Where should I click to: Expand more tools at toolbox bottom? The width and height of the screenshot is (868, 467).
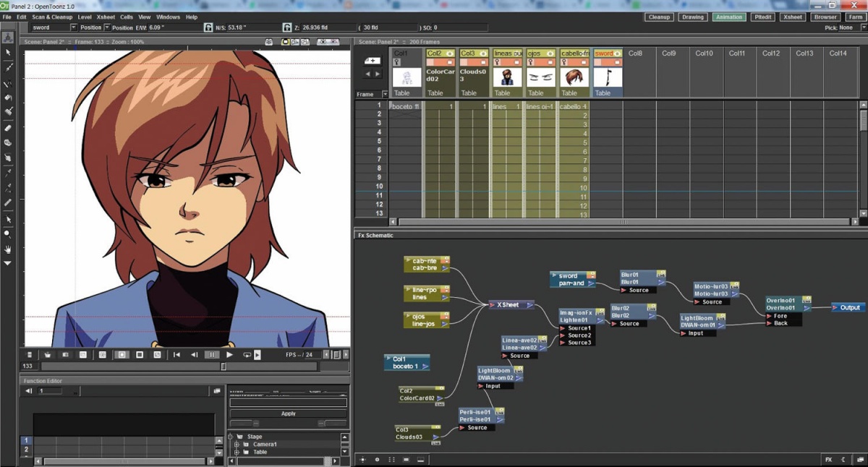pos(8,264)
